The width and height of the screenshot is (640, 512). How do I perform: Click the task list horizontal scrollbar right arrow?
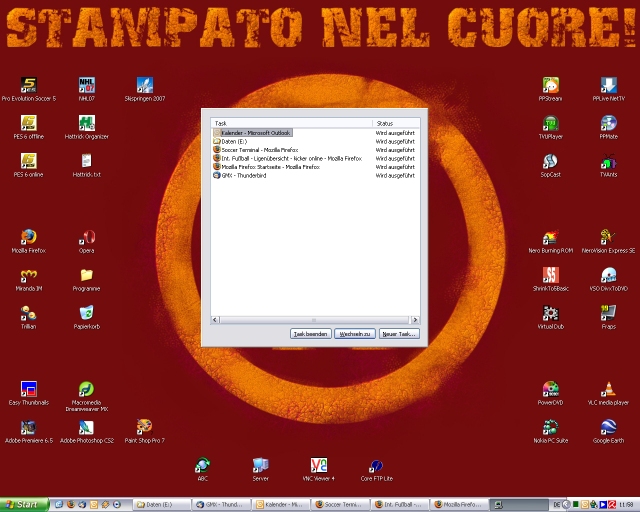[x=415, y=319]
